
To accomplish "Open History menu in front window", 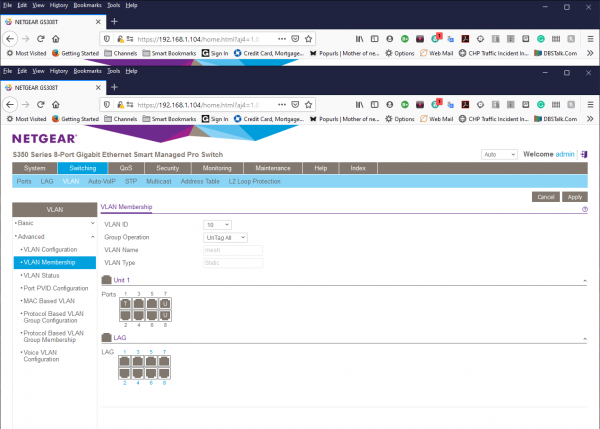I will [x=59, y=71].
